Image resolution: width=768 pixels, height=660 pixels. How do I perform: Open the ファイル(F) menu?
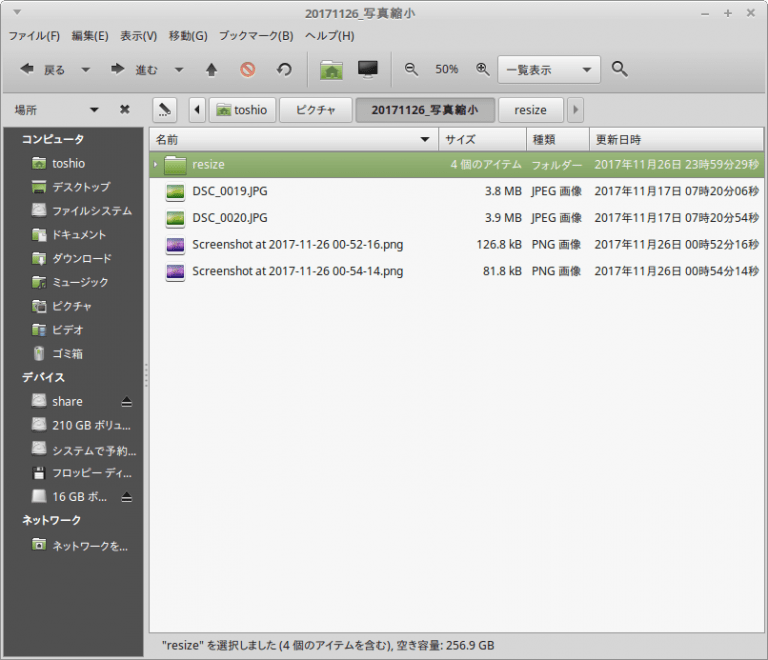coord(34,36)
